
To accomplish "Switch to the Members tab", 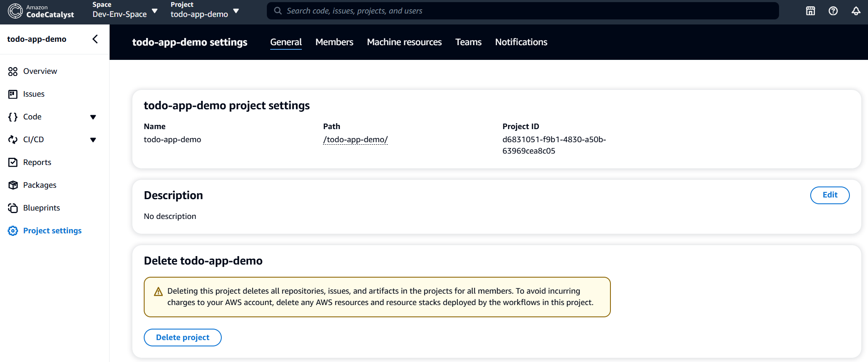I will click(334, 42).
